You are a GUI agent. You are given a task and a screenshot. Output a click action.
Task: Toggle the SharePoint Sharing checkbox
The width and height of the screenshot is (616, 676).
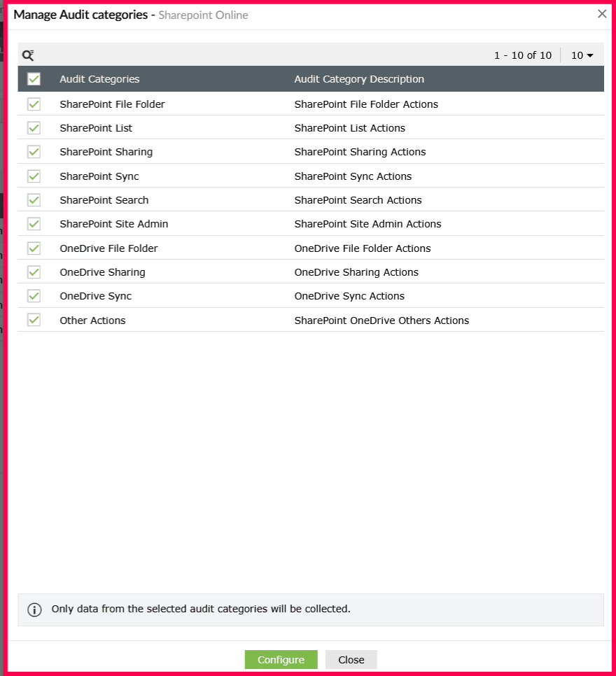point(34,152)
